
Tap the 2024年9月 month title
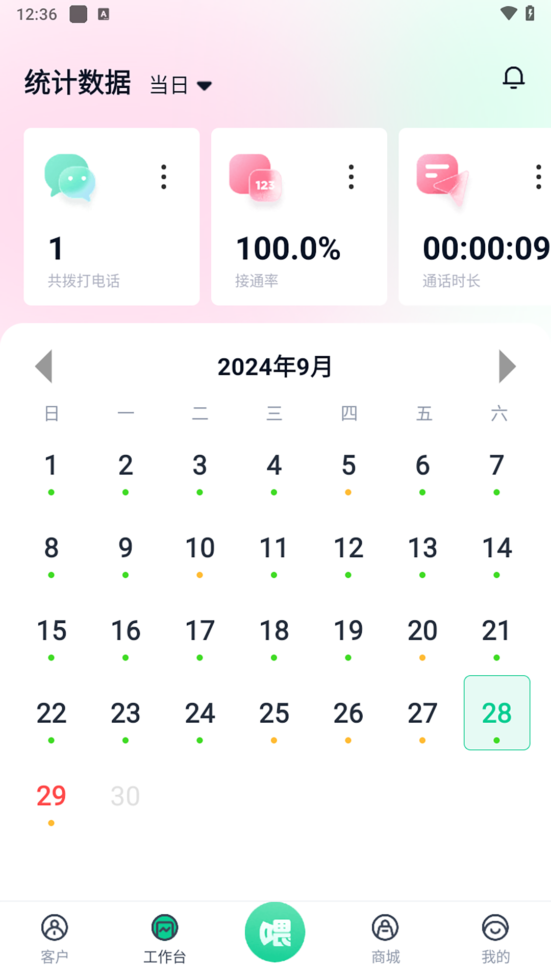click(275, 367)
